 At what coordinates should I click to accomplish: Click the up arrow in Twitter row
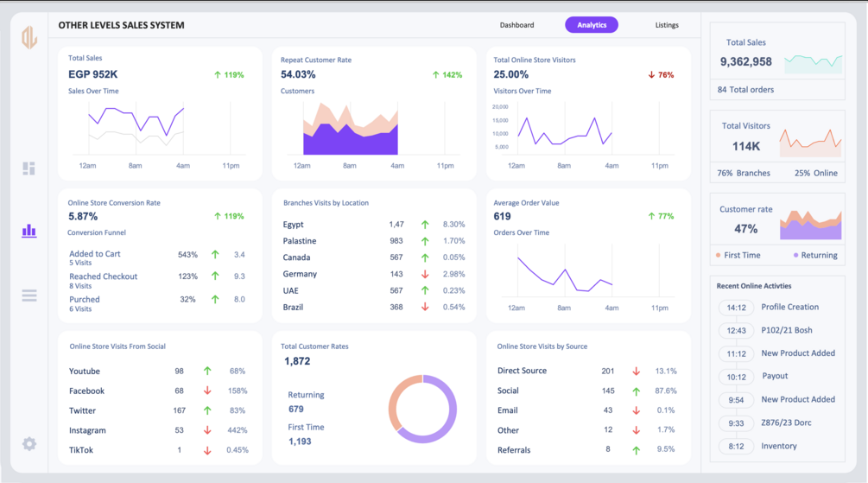tap(207, 410)
